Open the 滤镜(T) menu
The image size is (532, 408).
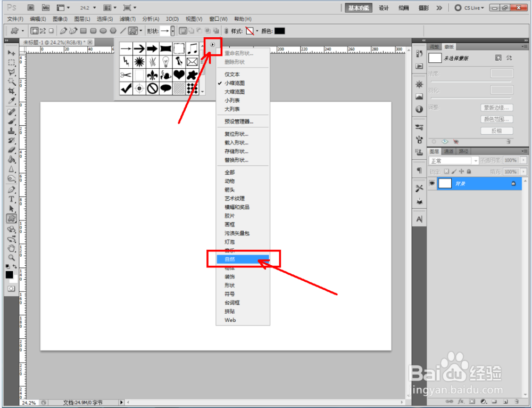[x=128, y=19]
